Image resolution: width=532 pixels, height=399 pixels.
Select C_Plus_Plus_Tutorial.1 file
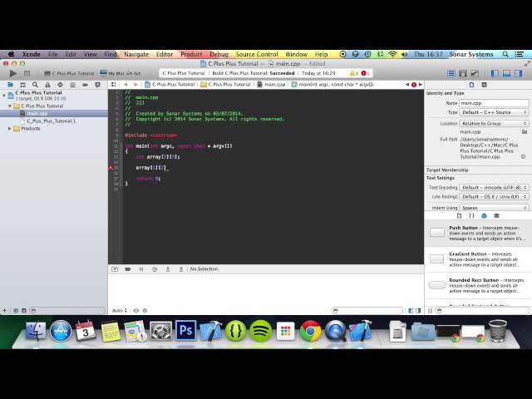click(51, 121)
